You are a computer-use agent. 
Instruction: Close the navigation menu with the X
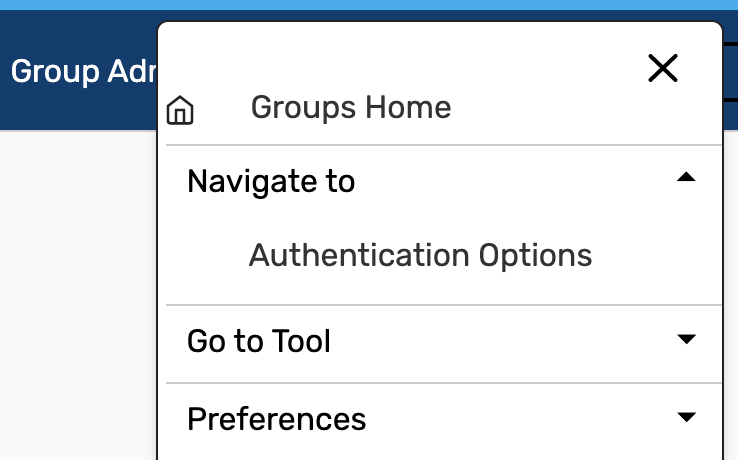[x=663, y=68]
